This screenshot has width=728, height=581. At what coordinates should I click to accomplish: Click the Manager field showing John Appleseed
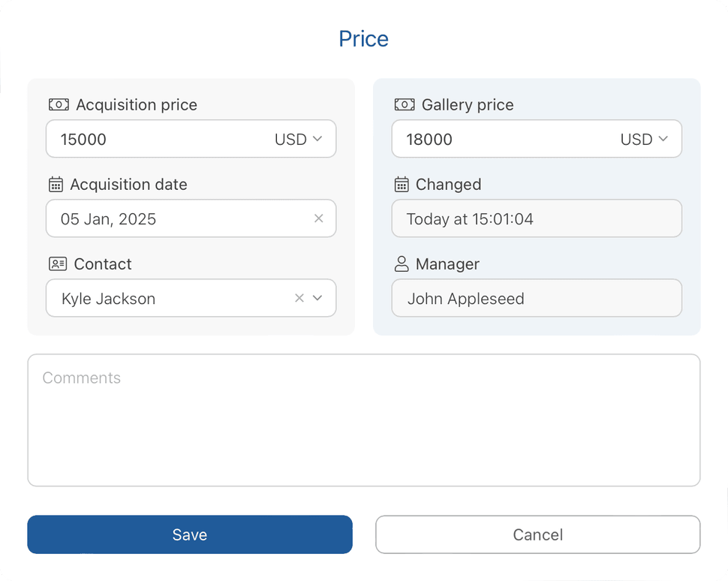537,298
